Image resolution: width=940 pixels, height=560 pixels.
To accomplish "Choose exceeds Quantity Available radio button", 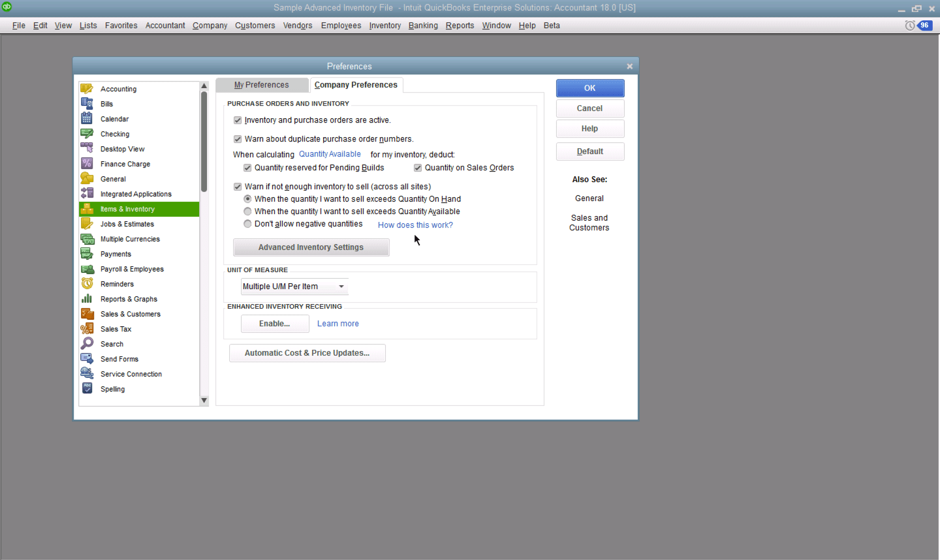I will [247, 211].
